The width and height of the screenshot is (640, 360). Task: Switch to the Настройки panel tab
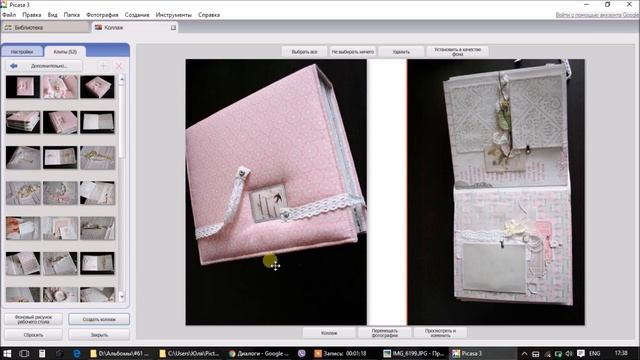coord(22,52)
